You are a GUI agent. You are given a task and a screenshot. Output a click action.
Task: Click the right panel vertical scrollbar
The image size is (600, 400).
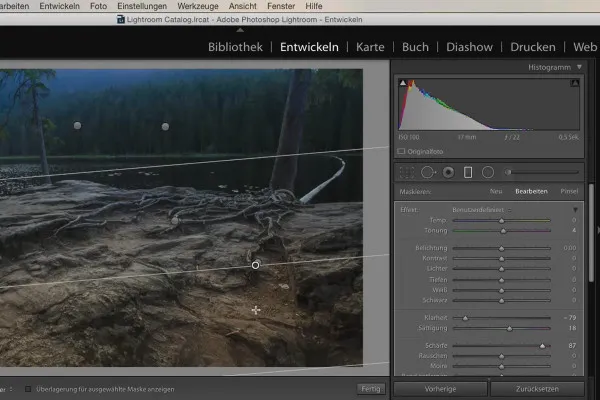[591, 233]
